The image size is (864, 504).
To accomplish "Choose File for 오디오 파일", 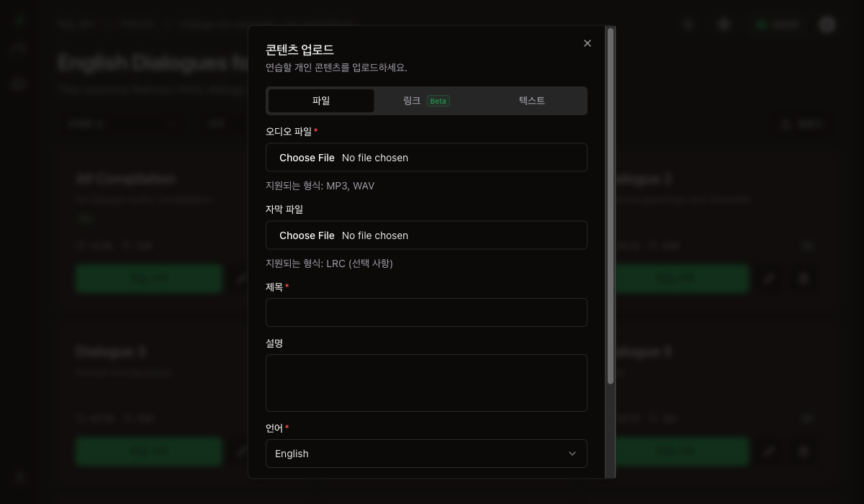I will tap(307, 158).
